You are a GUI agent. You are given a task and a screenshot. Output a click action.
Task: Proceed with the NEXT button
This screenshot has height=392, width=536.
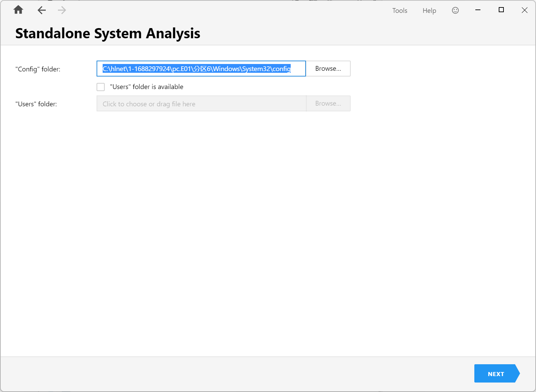pyautogui.click(x=497, y=374)
